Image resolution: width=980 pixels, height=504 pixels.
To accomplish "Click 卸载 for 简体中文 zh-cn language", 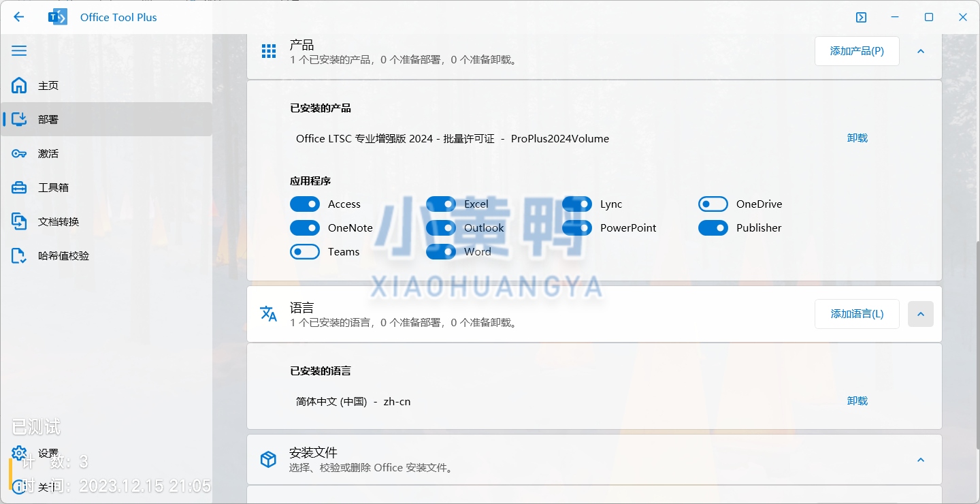I will point(857,401).
